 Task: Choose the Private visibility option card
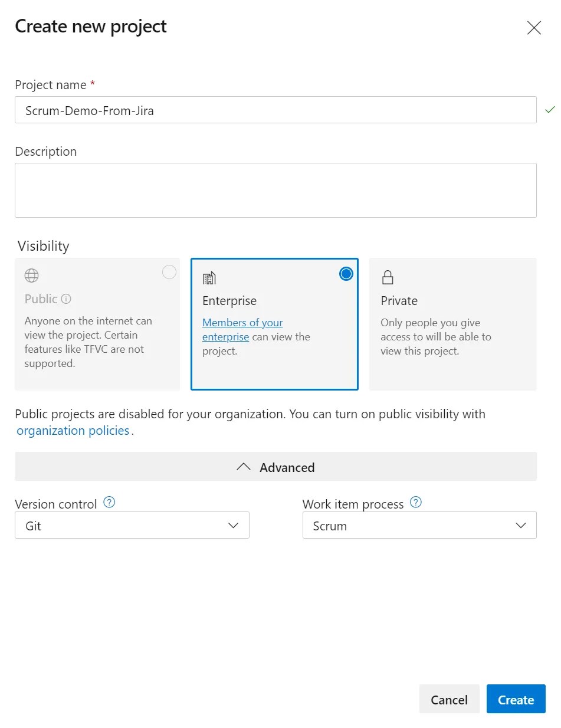coord(453,324)
